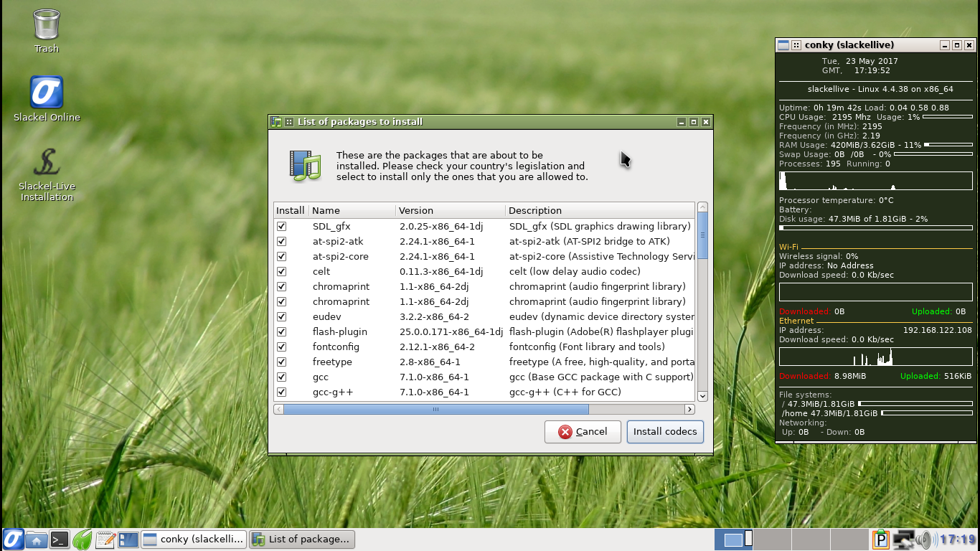Sort the list by the Description column header
980x551 pixels.
[x=600, y=210]
